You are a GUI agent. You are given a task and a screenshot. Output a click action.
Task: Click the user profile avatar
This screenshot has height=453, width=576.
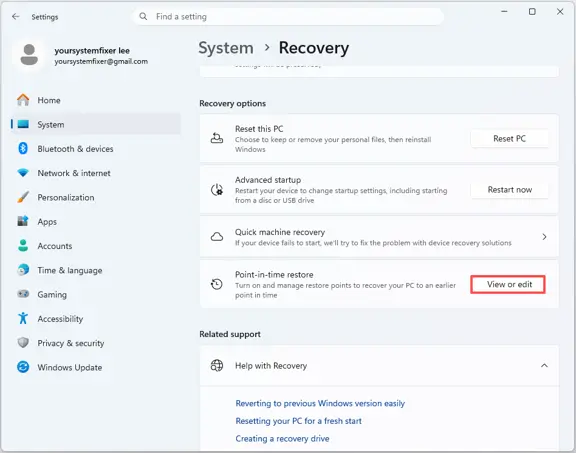click(x=29, y=55)
